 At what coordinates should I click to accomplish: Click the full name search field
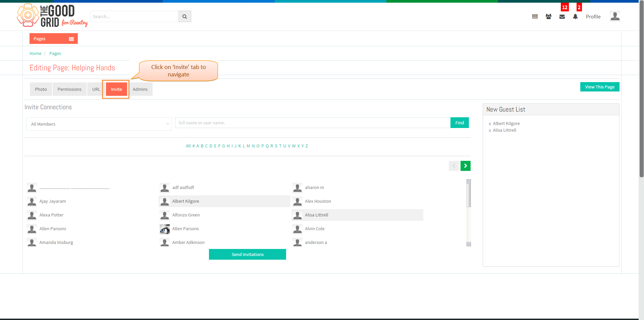pyautogui.click(x=313, y=123)
